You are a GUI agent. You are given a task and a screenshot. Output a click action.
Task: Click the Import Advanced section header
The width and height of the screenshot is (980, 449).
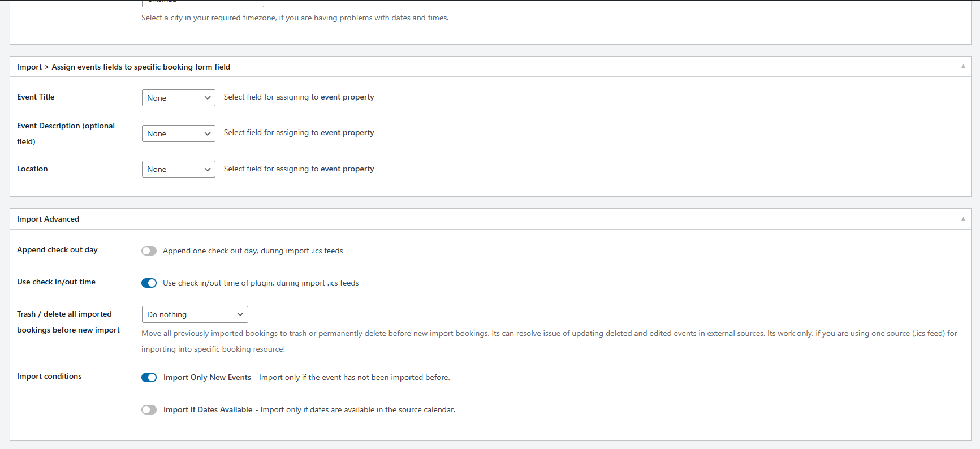point(48,219)
